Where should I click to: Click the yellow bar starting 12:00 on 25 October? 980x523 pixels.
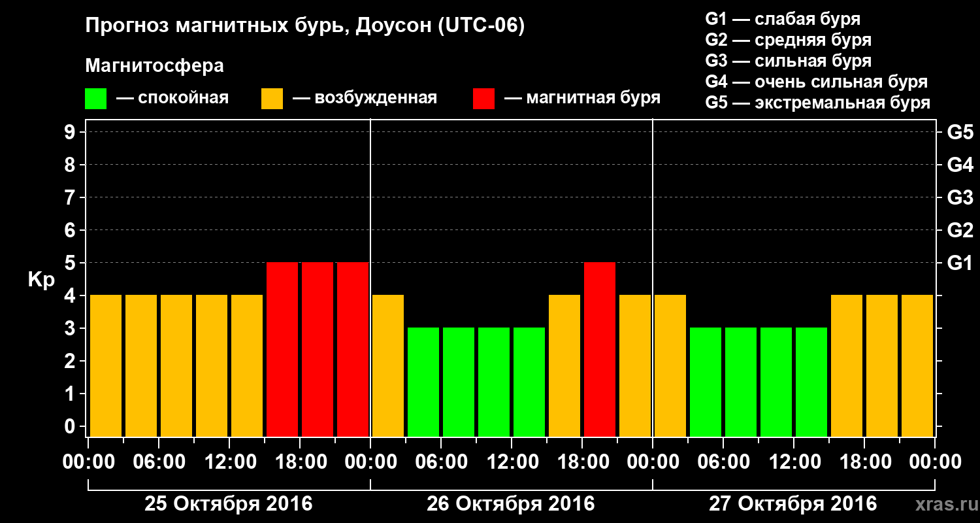(247, 365)
